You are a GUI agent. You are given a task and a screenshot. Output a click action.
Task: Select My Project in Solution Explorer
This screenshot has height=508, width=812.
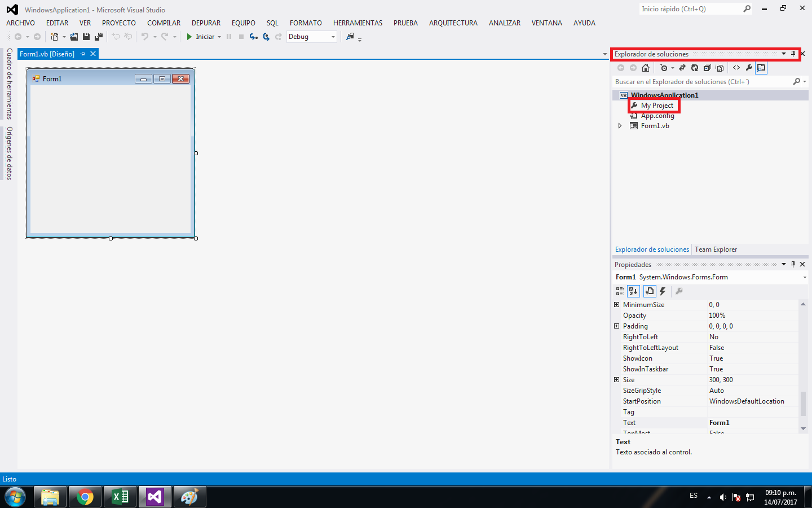click(x=657, y=105)
